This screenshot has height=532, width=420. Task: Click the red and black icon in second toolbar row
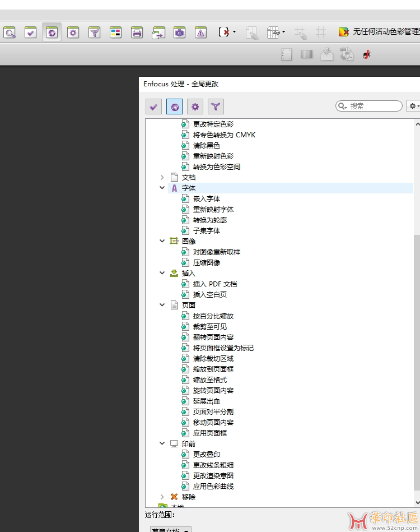367,54
